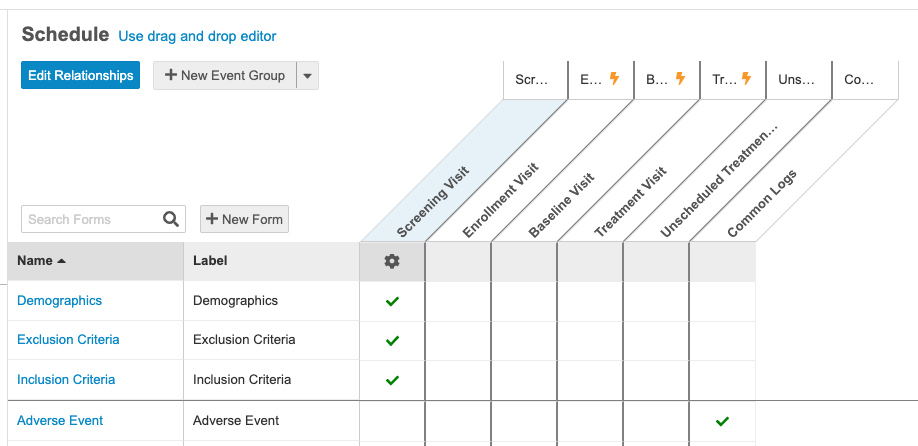This screenshot has width=918, height=446.
Task: Open the Demographics form link
Action: 60,300
